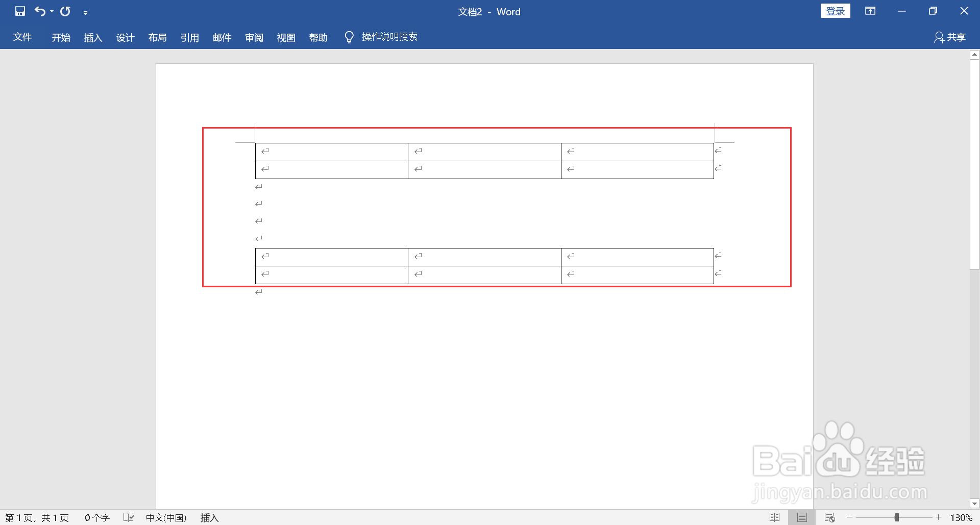
Task: Click first cell of top table
Action: click(332, 152)
